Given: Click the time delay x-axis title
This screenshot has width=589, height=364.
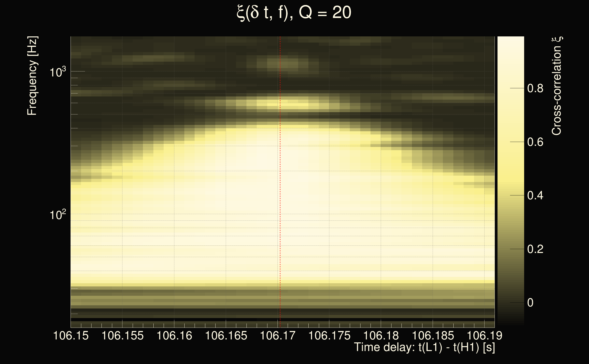Looking at the screenshot, I should pyautogui.click(x=424, y=347).
